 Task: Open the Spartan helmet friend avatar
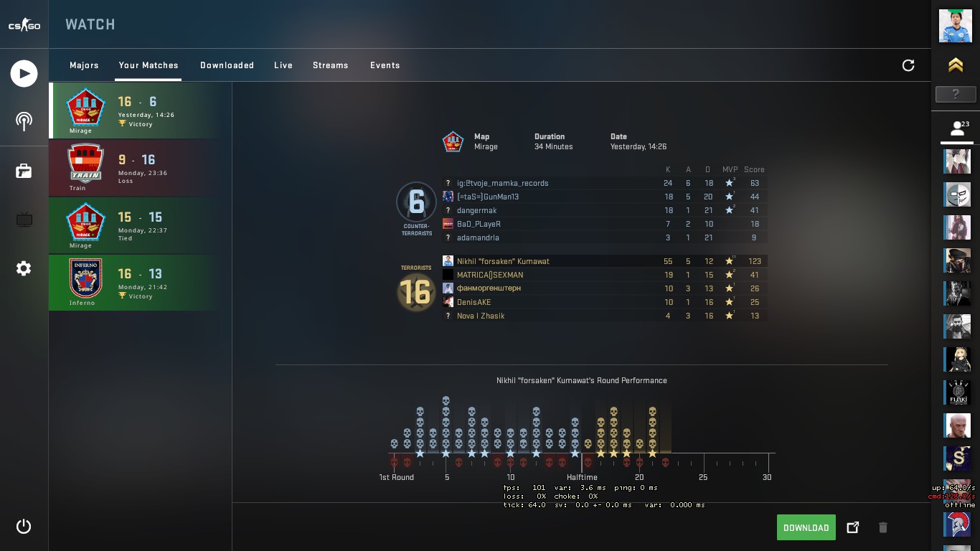957,524
